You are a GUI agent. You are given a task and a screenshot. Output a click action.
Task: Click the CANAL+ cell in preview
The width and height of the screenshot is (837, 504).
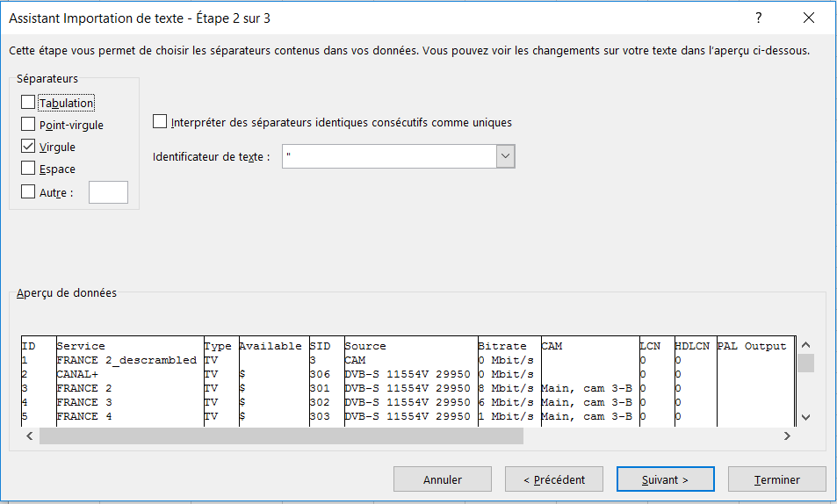(77, 374)
